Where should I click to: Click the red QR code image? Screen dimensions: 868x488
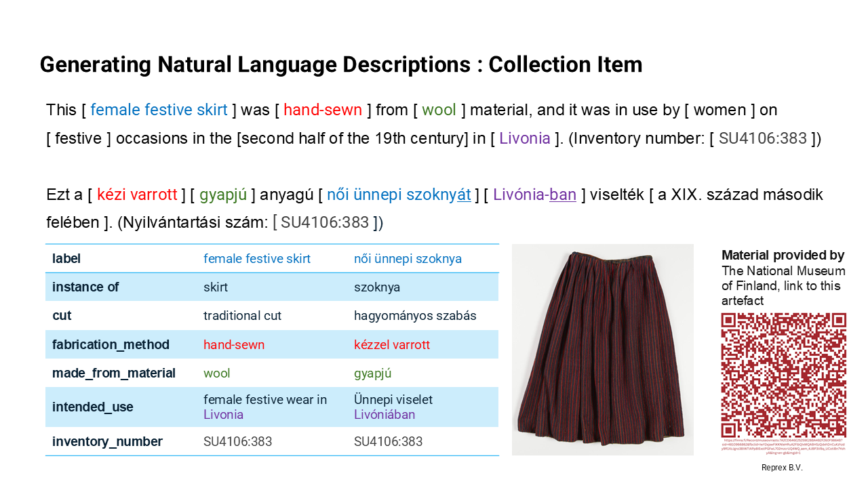(x=783, y=375)
